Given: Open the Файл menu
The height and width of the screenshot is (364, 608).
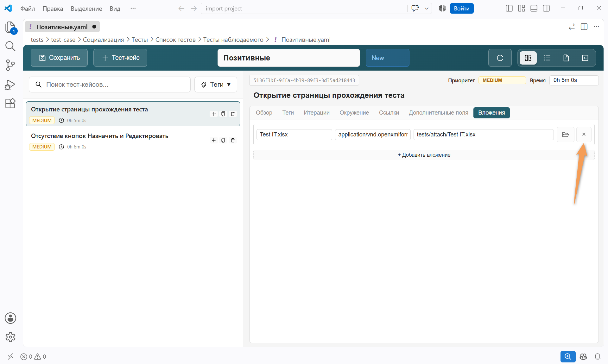Looking at the screenshot, I should tap(28, 9).
